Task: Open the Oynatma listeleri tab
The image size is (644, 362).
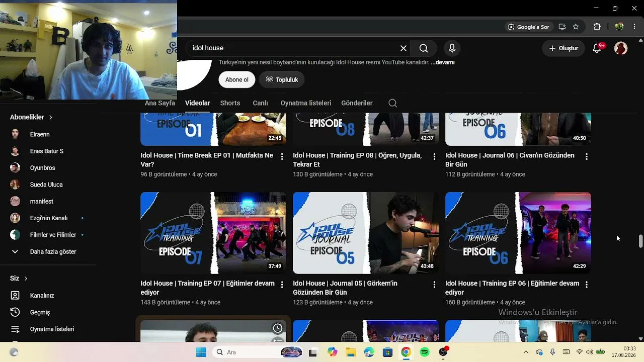Action: pos(306,103)
